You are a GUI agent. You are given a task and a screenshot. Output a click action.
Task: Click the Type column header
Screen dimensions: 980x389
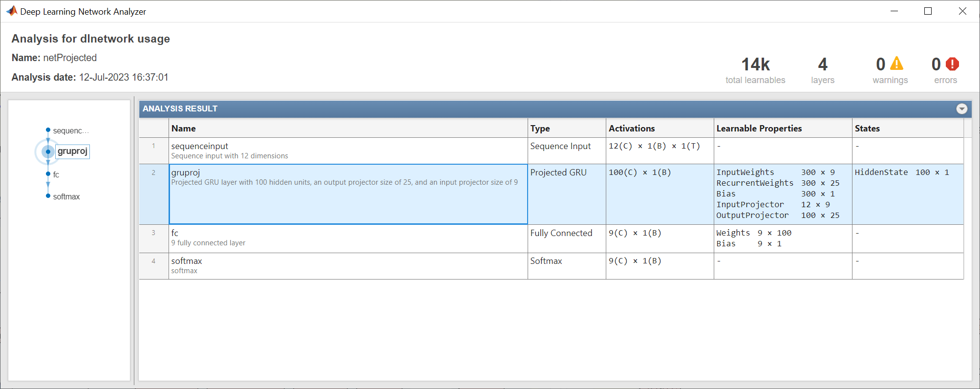(x=540, y=129)
